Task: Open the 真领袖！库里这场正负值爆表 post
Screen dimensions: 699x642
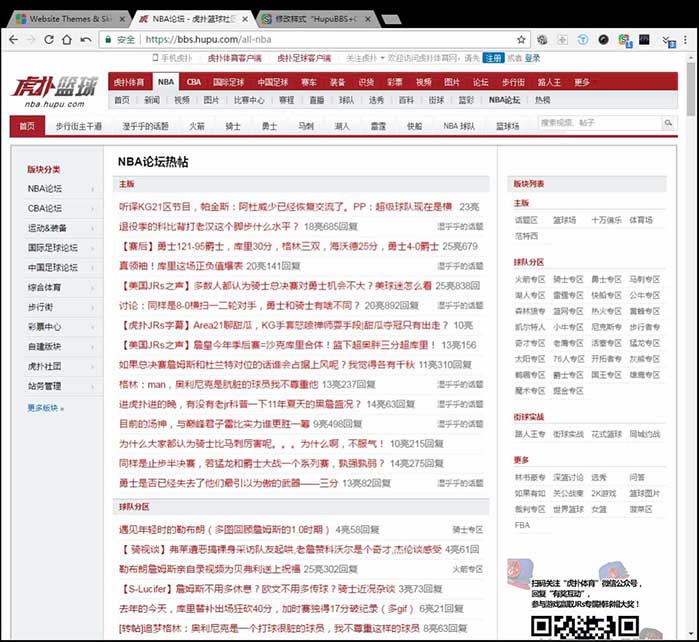Action: tap(181, 266)
